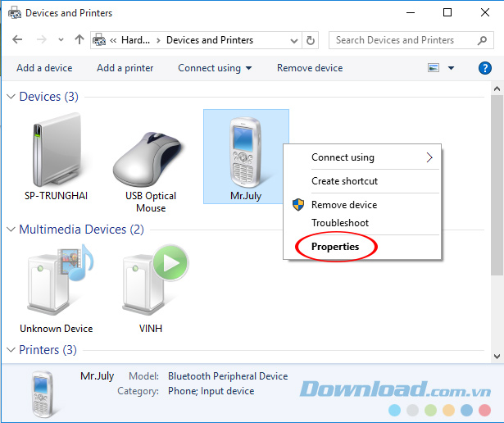Click Mr.July name in details pane
The width and height of the screenshot is (504, 423).
[x=97, y=376]
